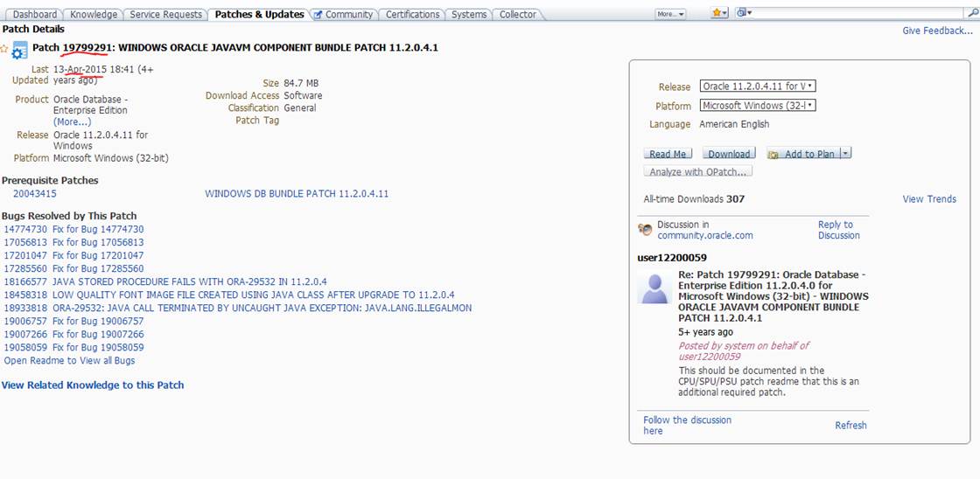Click the Size value 84.7 MB

click(301, 83)
